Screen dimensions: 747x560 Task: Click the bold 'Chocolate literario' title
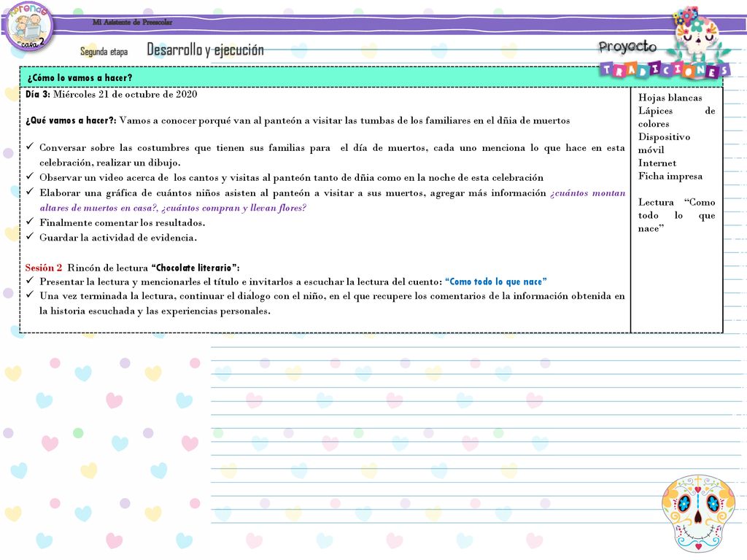194,268
